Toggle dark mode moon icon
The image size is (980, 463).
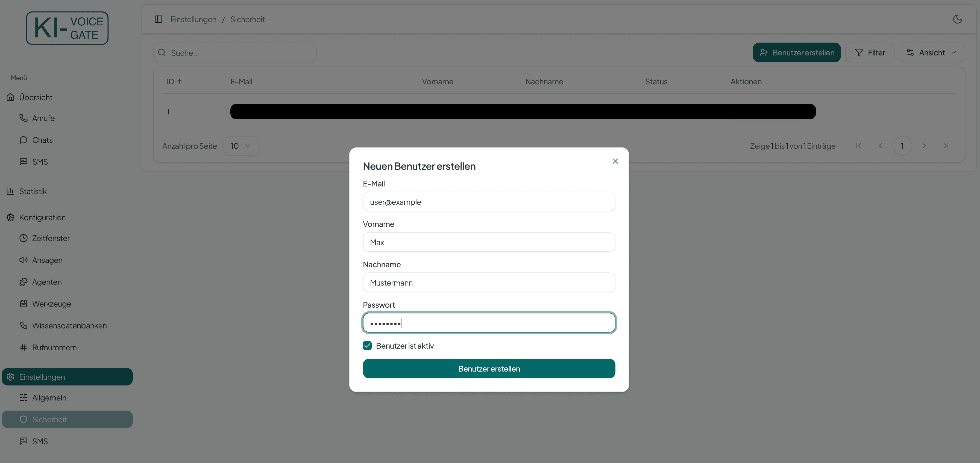(x=957, y=19)
